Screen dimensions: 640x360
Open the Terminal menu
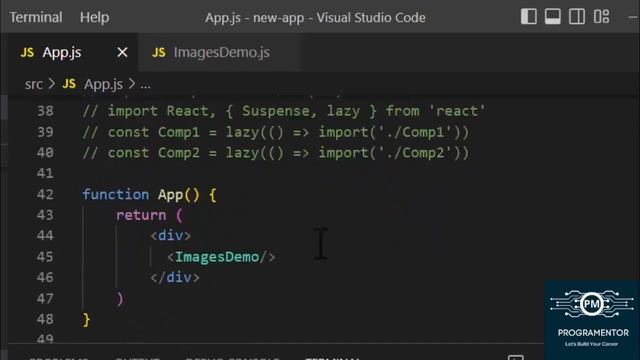[36, 18]
